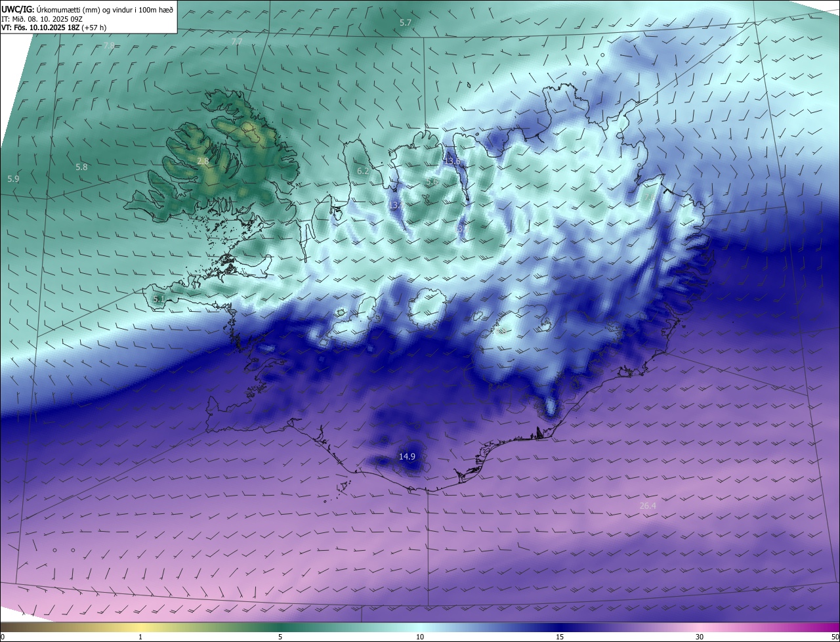Click the 5.8 precipitation value label
The height and width of the screenshot is (642, 840).
tap(81, 167)
